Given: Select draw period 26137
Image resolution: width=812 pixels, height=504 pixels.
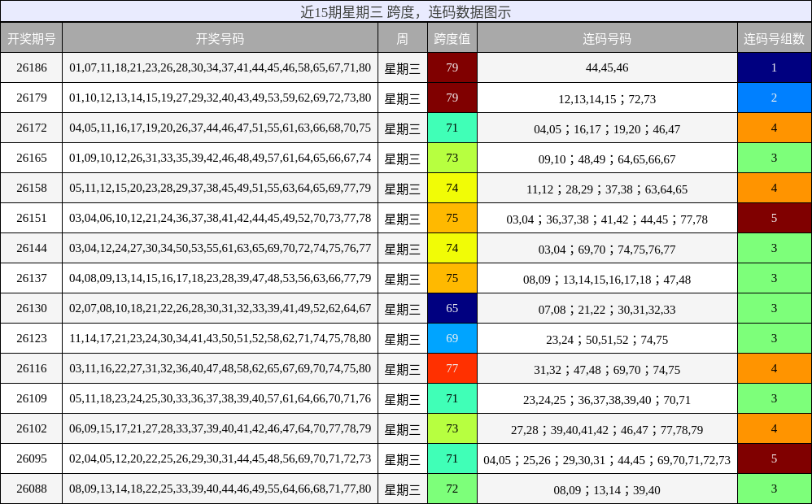Looking at the screenshot, I should pyautogui.click(x=32, y=278).
